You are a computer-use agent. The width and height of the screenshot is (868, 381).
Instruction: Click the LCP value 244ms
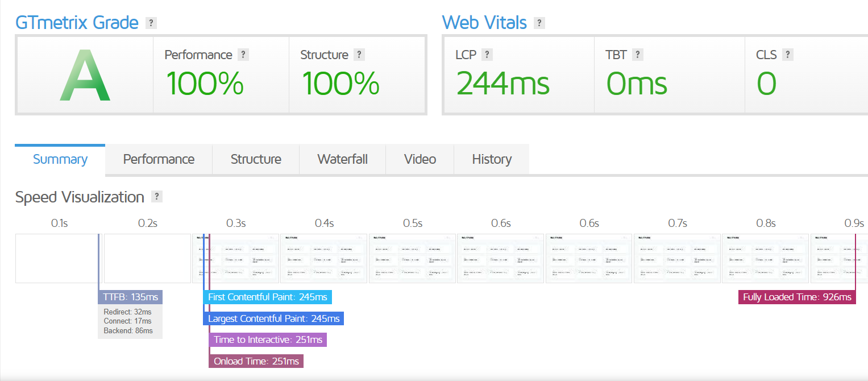tap(503, 84)
